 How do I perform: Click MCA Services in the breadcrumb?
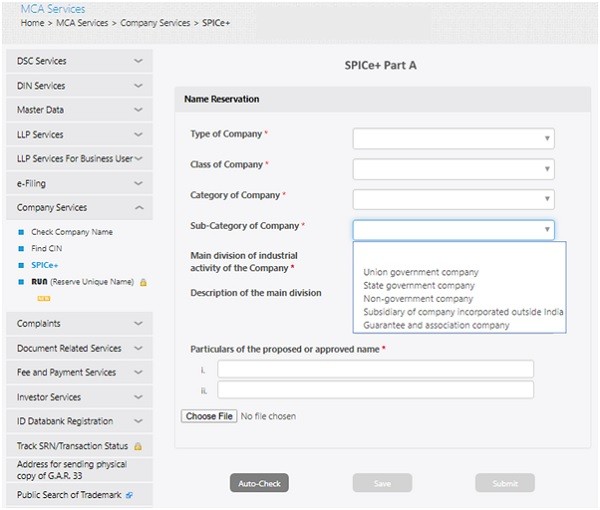click(87, 22)
